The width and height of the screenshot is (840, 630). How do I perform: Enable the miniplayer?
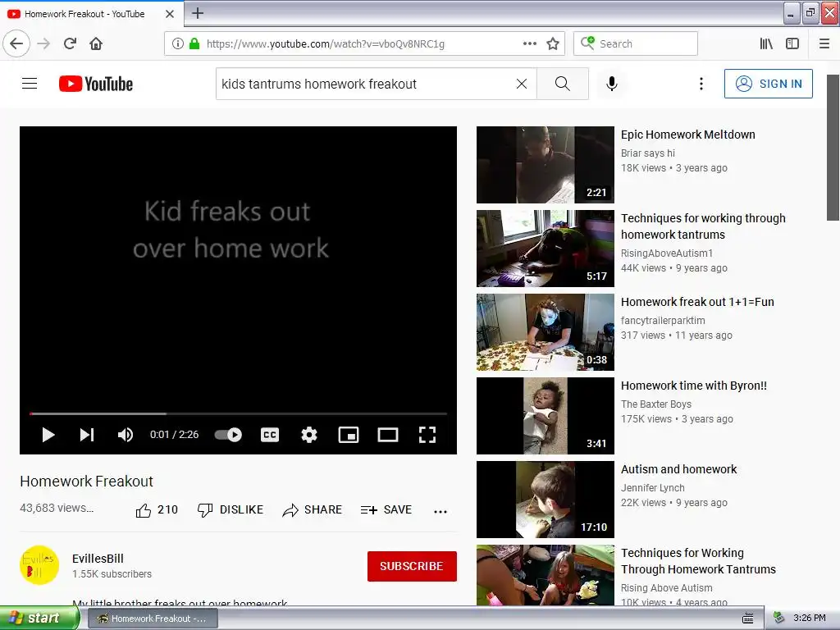point(348,435)
